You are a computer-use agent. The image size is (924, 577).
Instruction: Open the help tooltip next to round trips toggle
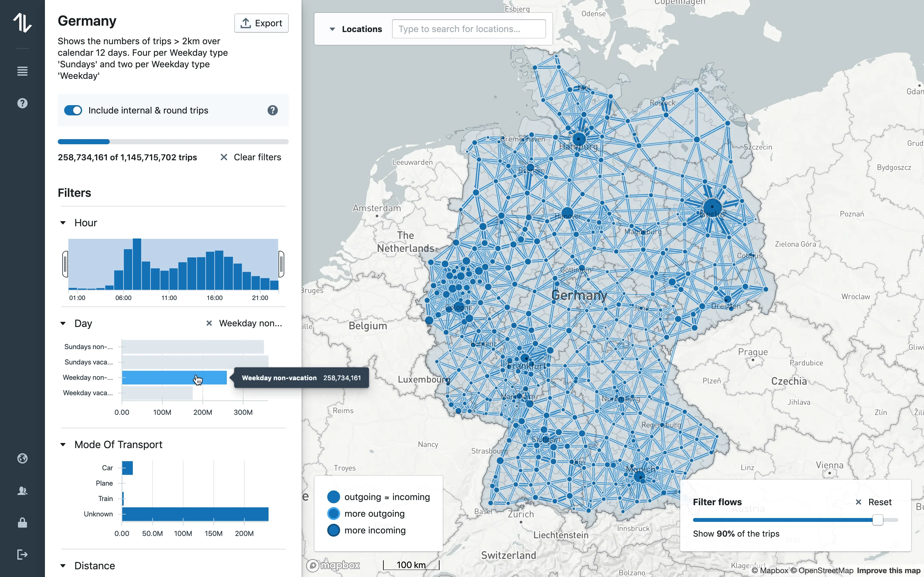pyautogui.click(x=273, y=110)
